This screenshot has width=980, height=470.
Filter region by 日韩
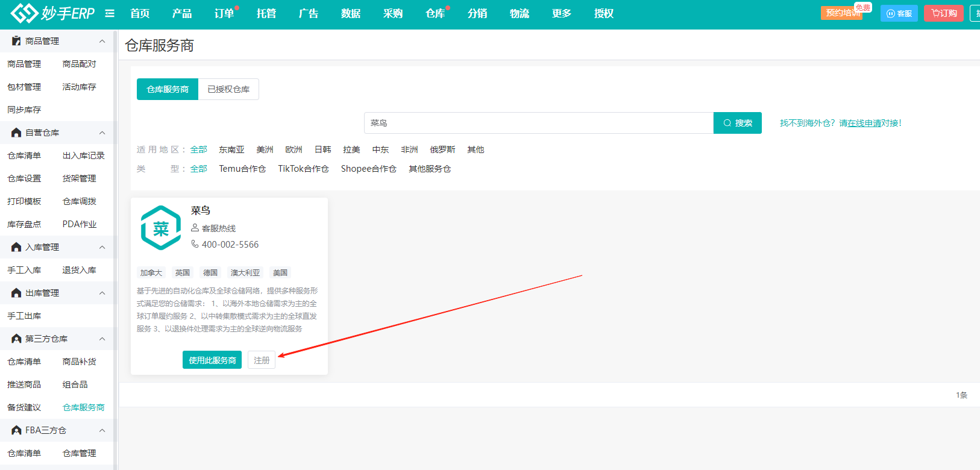pyautogui.click(x=322, y=149)
